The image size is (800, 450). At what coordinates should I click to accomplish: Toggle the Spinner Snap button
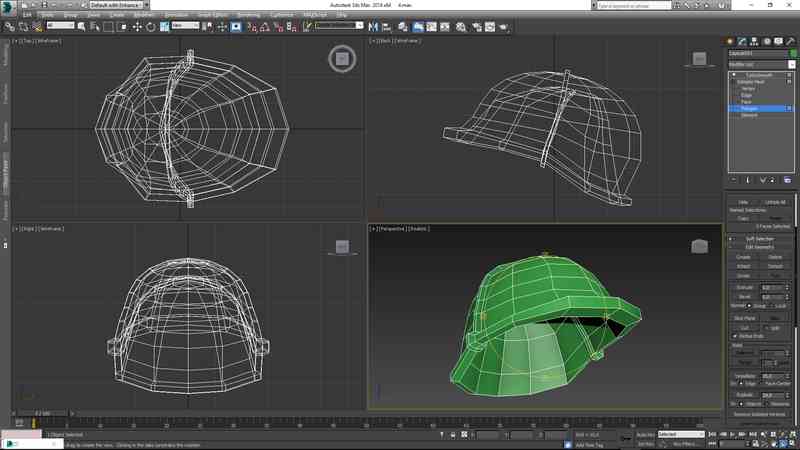pos(291,27)
